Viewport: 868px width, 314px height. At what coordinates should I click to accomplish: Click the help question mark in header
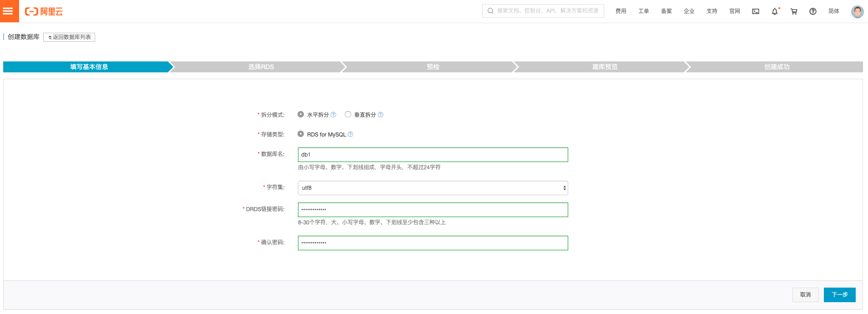point(813,11)
